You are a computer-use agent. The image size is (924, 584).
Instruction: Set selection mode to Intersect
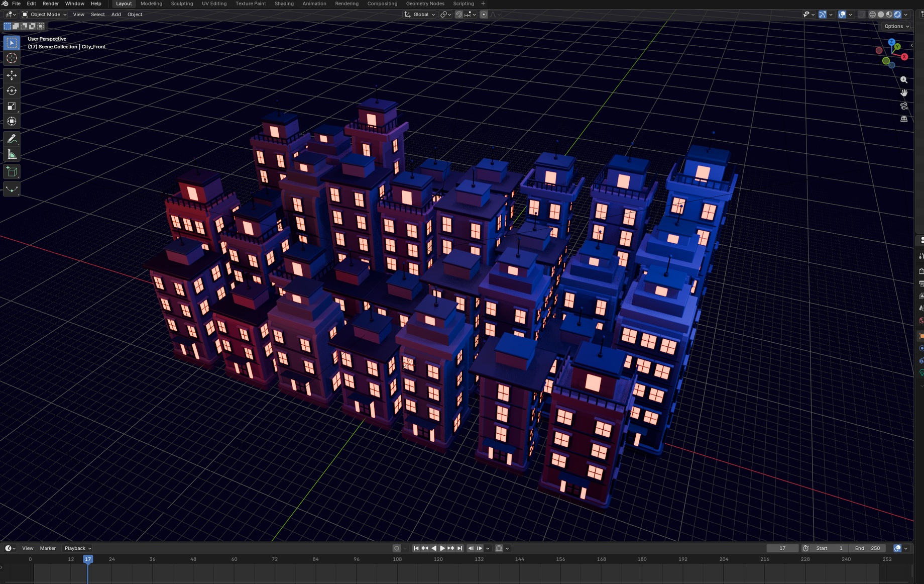click(41, 26)
